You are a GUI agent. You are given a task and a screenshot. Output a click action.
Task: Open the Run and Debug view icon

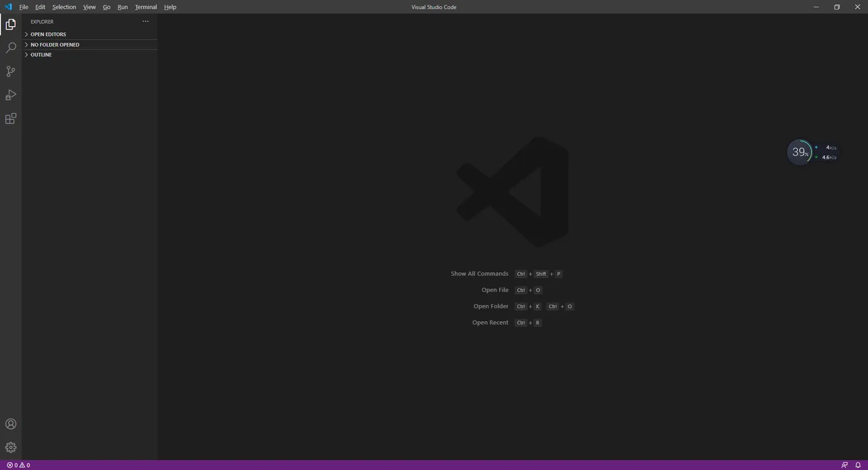point(11,95)
